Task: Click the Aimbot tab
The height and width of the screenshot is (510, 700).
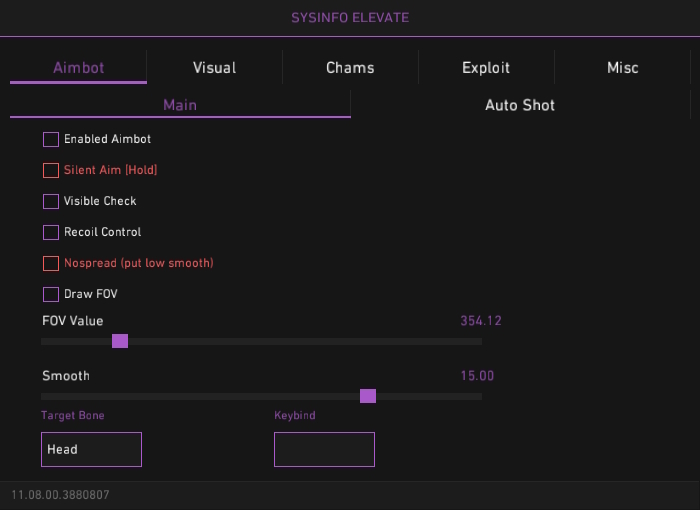Action: [x=78, y=68]
